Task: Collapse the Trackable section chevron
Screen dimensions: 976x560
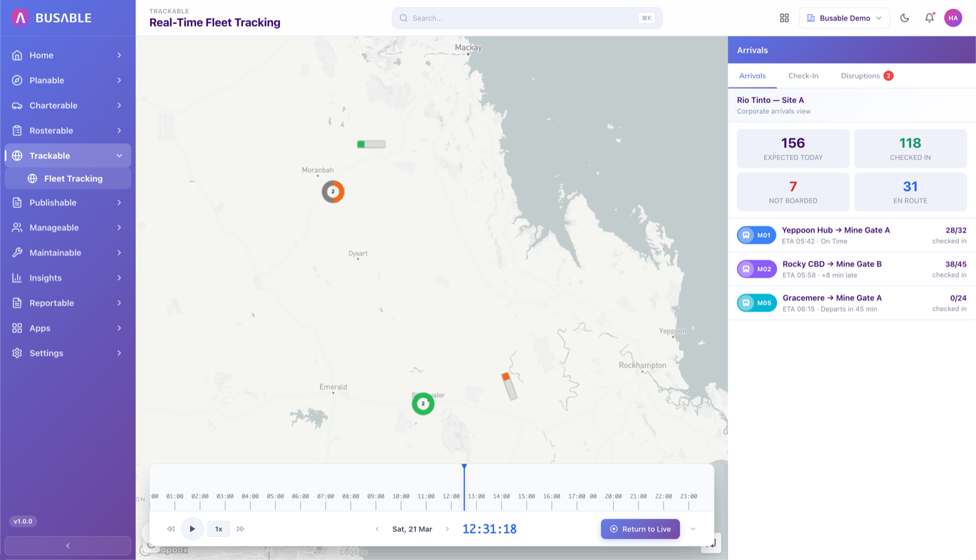Action: (119, 155)
